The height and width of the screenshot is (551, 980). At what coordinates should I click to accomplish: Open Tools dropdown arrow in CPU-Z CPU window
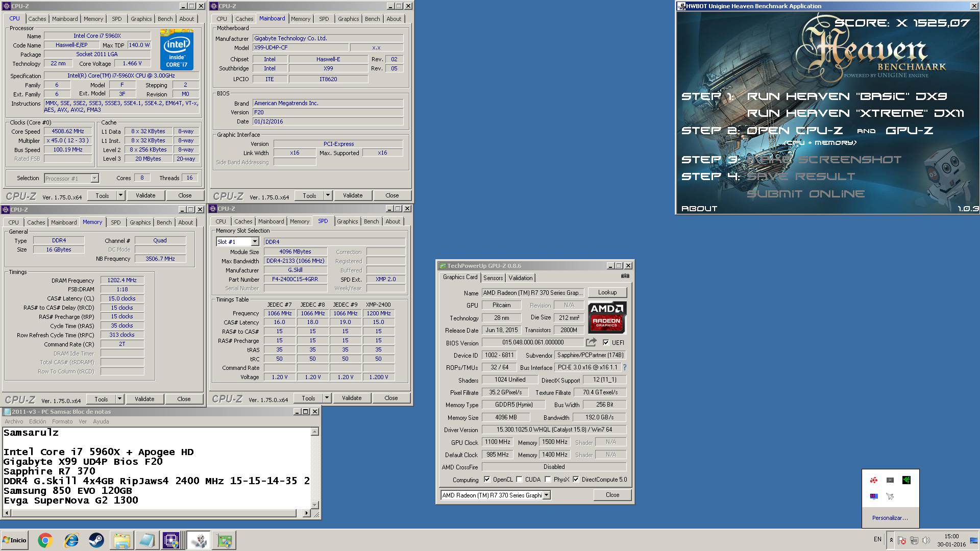point(120,195)
